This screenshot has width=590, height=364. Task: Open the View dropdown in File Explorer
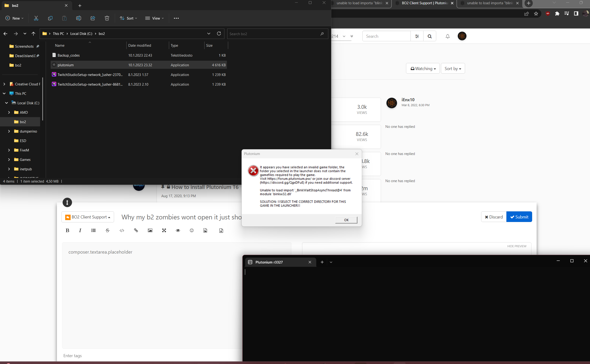[154, 18]
